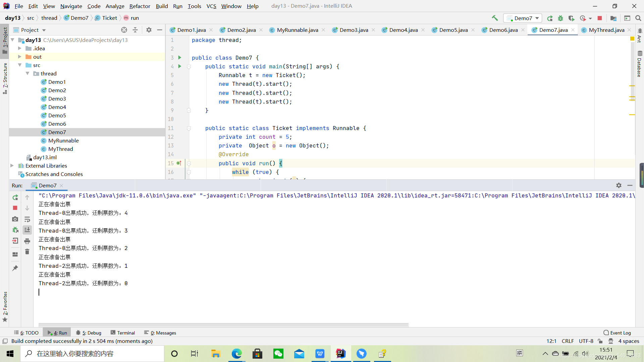Clear all console output with the trash icon

coord(27,251)
